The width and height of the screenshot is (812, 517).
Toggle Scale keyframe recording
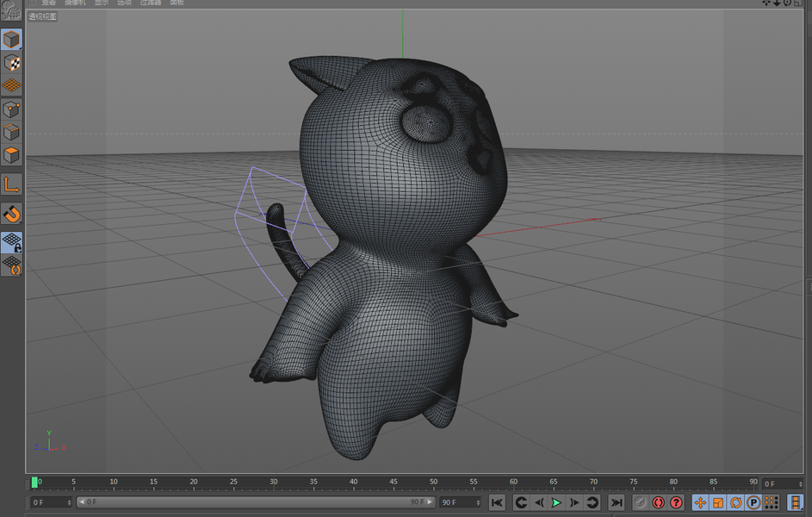click(718, 502)
